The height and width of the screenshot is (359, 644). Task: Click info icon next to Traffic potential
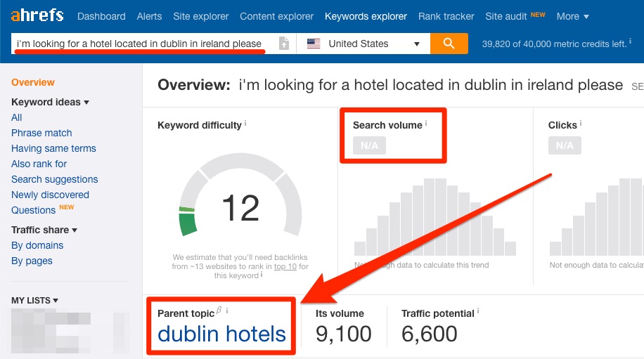click(x=477, y=311)
